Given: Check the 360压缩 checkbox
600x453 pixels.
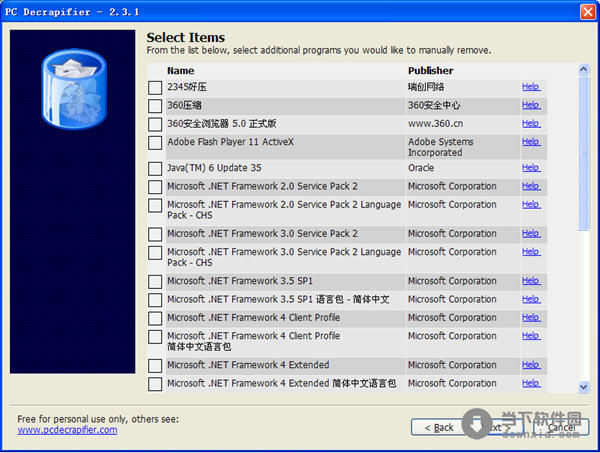Looking at the screenshot, I should (x=155, y=106).
